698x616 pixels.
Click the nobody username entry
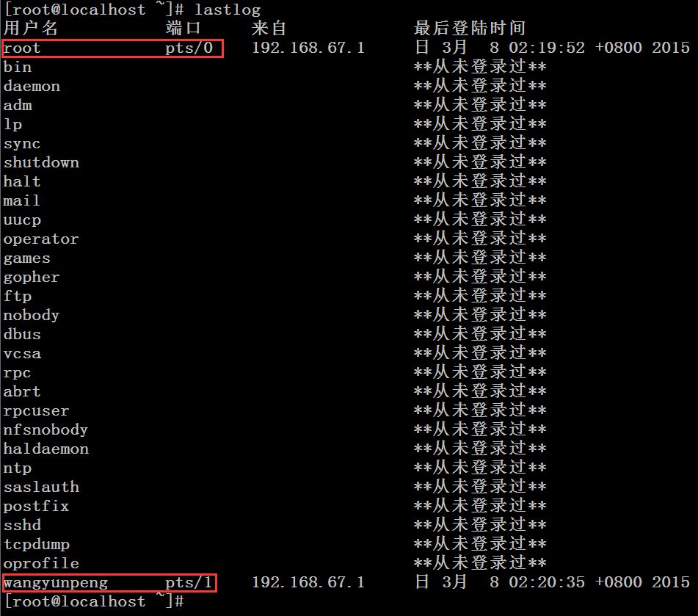click(x=31, y=315)
